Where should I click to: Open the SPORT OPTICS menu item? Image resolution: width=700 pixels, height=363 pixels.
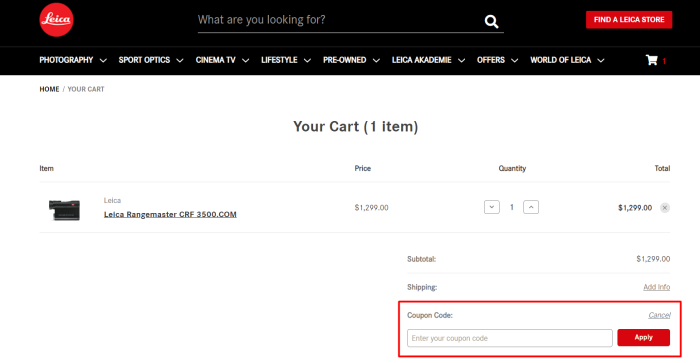point(144,60)
